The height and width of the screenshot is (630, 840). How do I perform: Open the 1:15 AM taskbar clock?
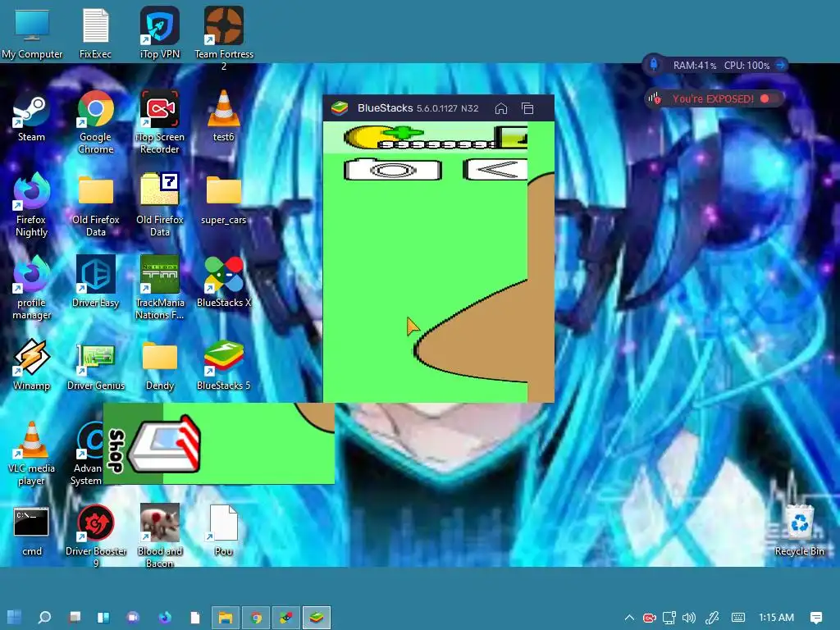(x=776, y=618)
